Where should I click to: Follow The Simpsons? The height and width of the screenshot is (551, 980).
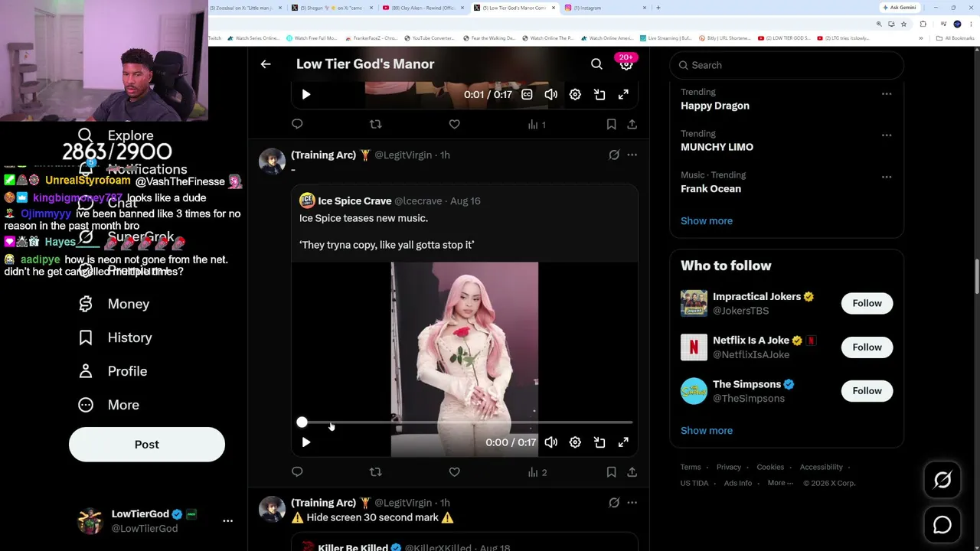tap(867, 391)
